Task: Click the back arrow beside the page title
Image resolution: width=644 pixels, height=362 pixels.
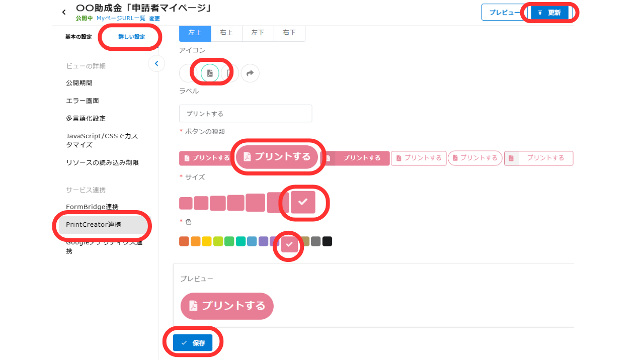Action: point(63,11)
